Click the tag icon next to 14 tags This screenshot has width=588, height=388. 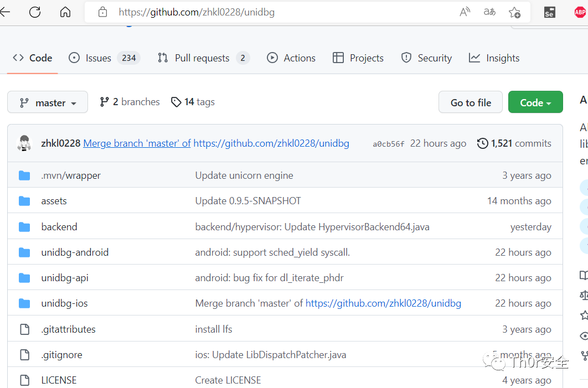click(x=176, y=102)
